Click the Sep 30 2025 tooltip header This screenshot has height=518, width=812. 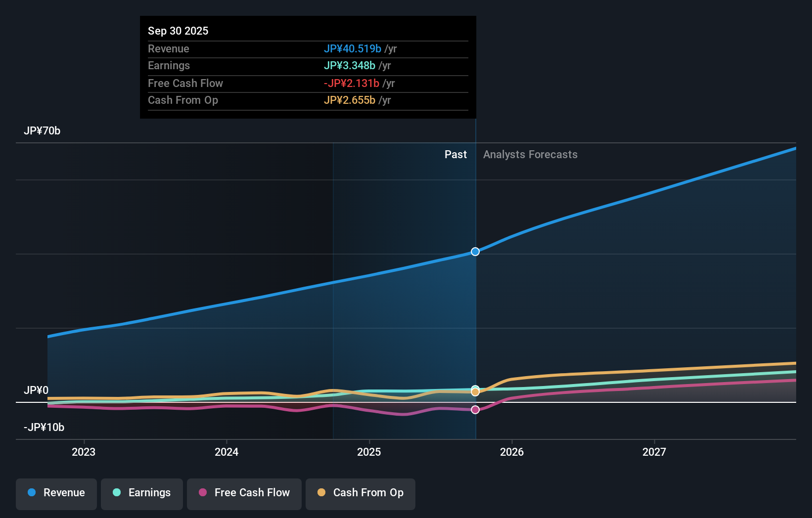pyautogui.click(x=178, y=31)
